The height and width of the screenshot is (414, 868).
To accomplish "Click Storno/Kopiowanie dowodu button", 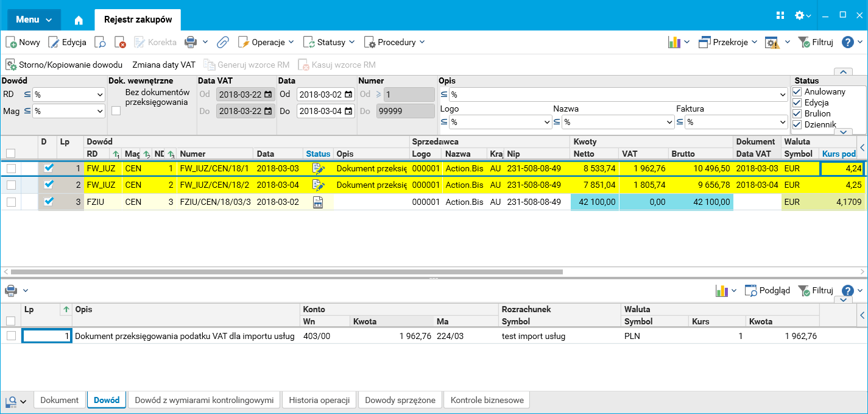I will pyautogui.click(x=64, y=65).
